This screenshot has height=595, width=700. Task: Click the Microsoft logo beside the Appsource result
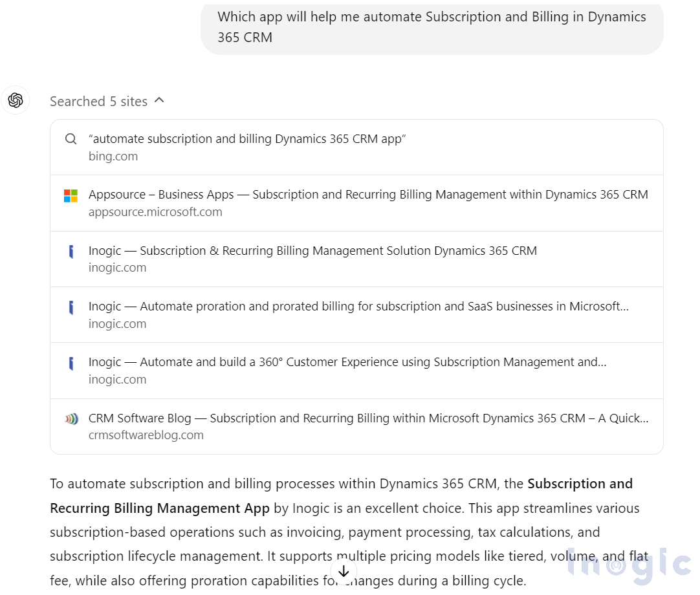(71, 195)
